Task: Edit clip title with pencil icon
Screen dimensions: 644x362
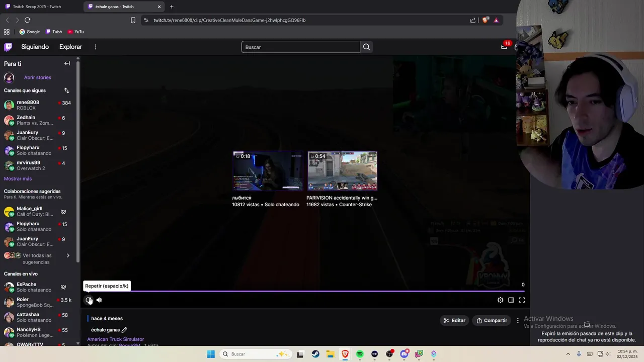Action: coord(124,330)
